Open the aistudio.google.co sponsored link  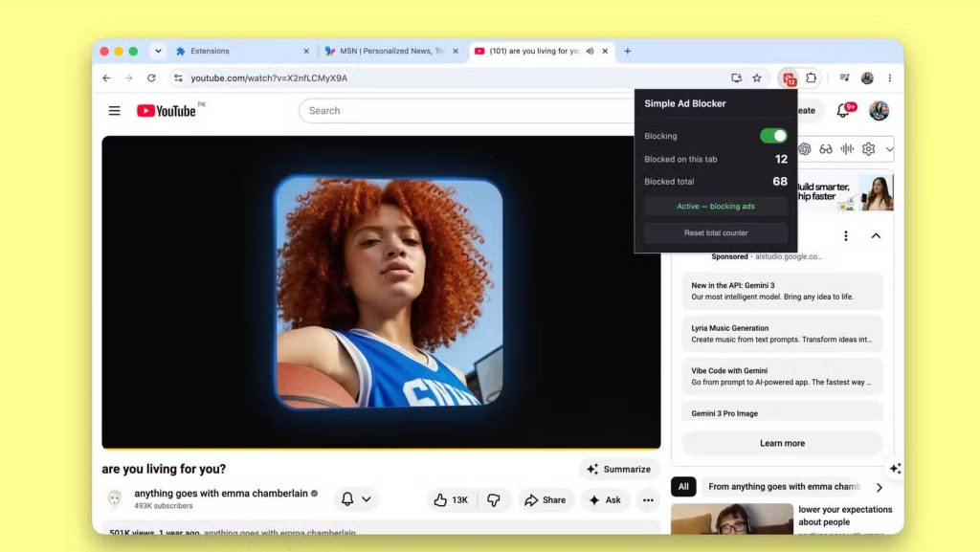pyautogui.click(x=789, y=256)
